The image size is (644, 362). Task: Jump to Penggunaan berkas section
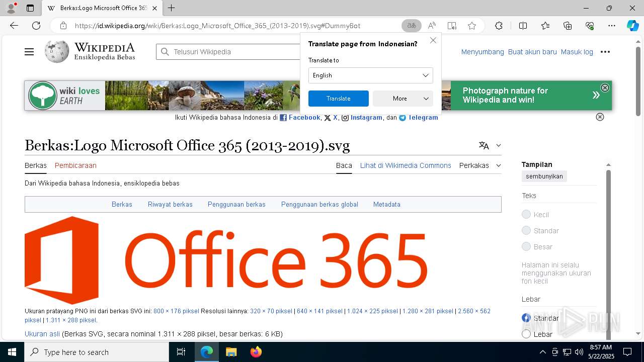pos(236,205)
